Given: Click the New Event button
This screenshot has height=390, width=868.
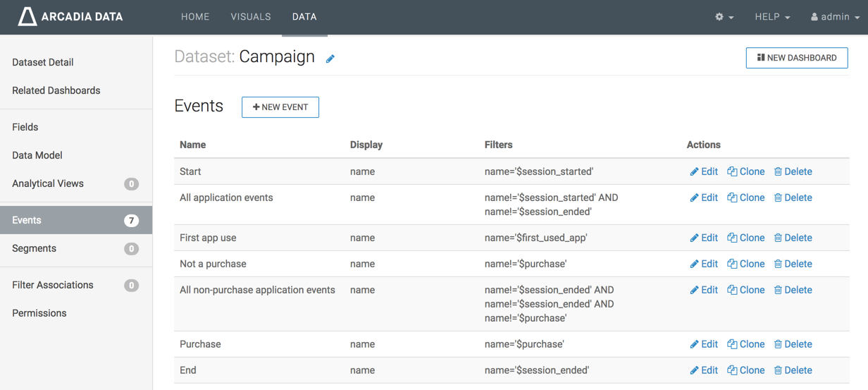Looking at the screenshot, I should click(280, 107).
